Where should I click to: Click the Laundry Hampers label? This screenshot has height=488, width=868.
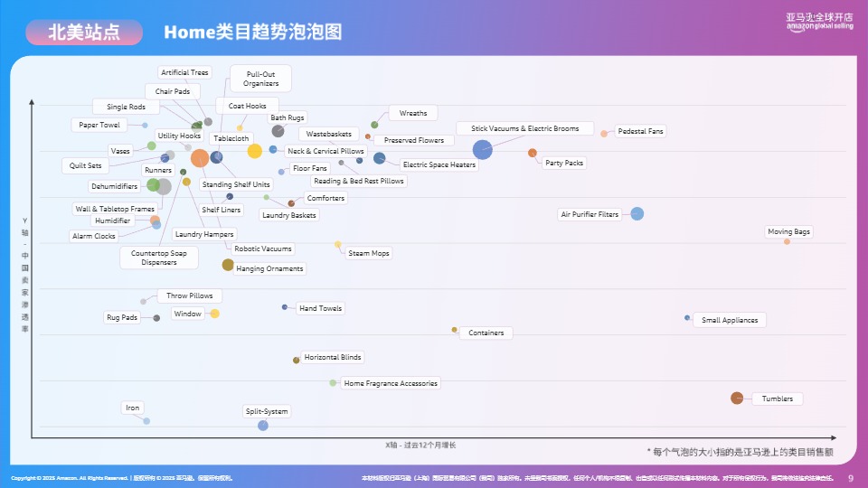click(204, 234)
